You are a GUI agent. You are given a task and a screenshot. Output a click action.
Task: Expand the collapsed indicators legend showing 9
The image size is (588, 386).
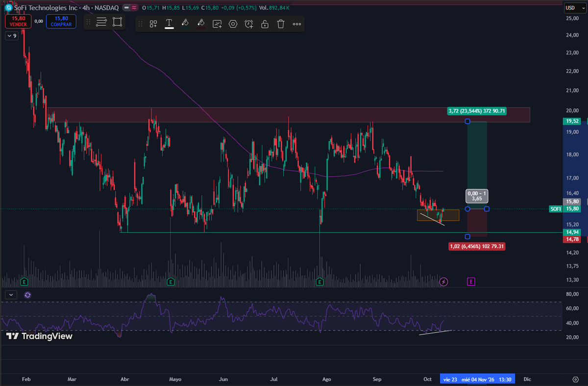(11, 35)
